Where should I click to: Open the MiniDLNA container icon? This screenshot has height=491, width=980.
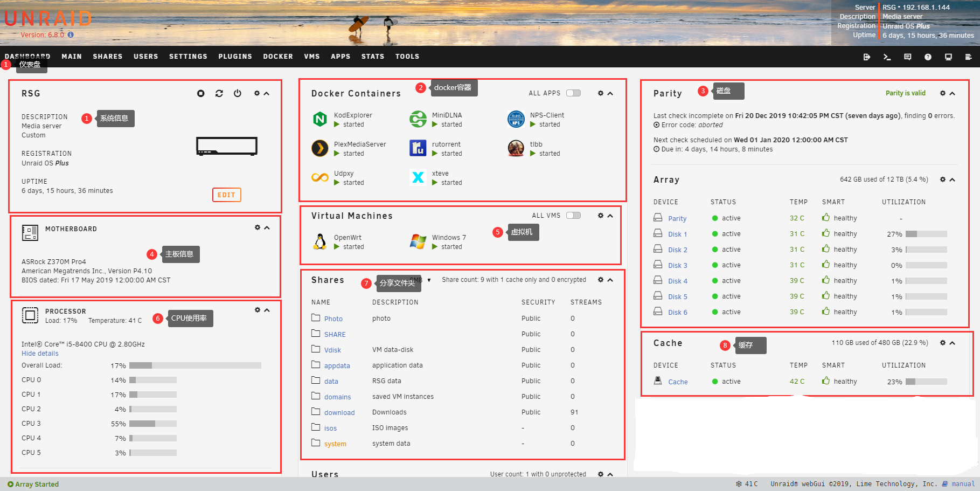coord(418,119)
